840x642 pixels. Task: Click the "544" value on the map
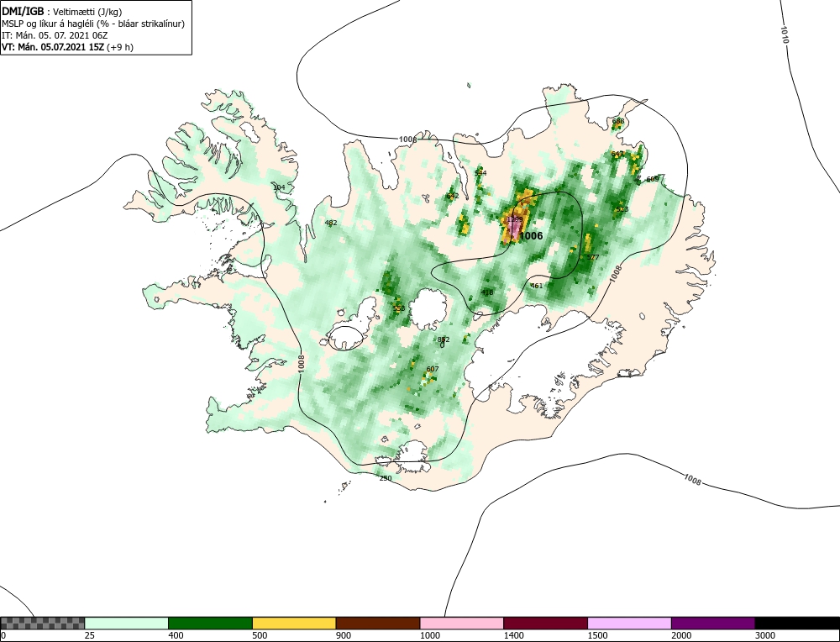click(480, 172)
